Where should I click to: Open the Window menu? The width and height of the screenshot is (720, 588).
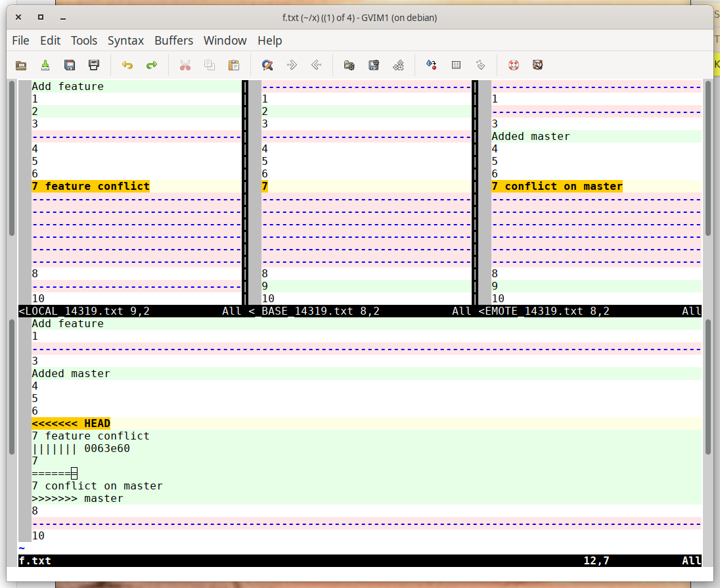[x=225, y=41]
